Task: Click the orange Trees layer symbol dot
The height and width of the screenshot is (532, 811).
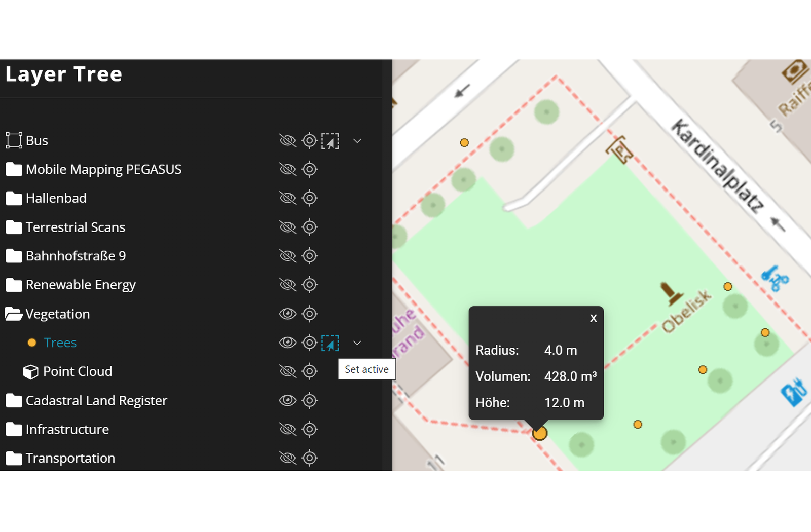Action: (x=31, y=343)
